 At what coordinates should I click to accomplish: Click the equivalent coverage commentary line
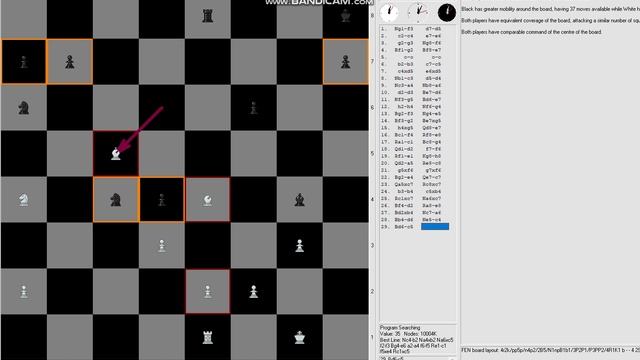550,20
